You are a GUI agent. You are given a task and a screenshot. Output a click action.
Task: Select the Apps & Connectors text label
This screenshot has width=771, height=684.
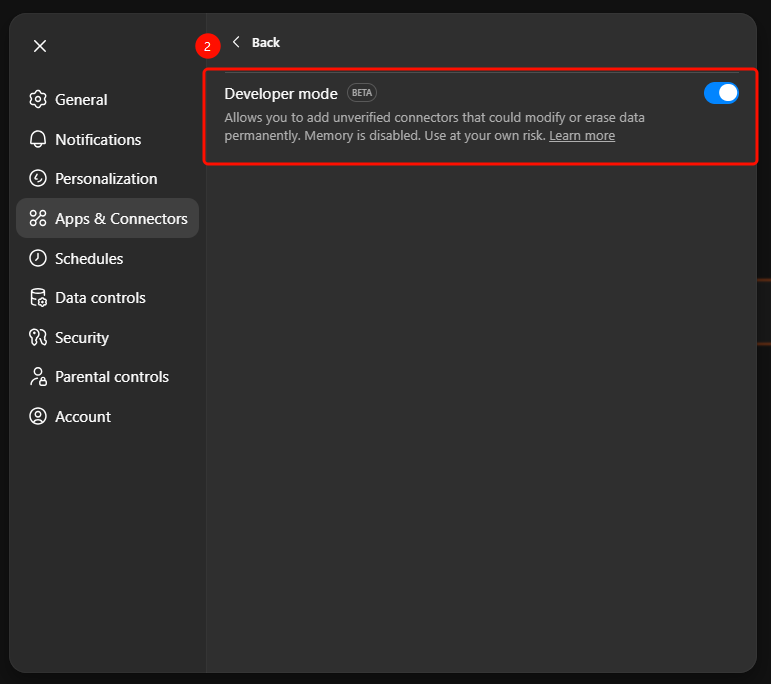click(x=121, y=219)
